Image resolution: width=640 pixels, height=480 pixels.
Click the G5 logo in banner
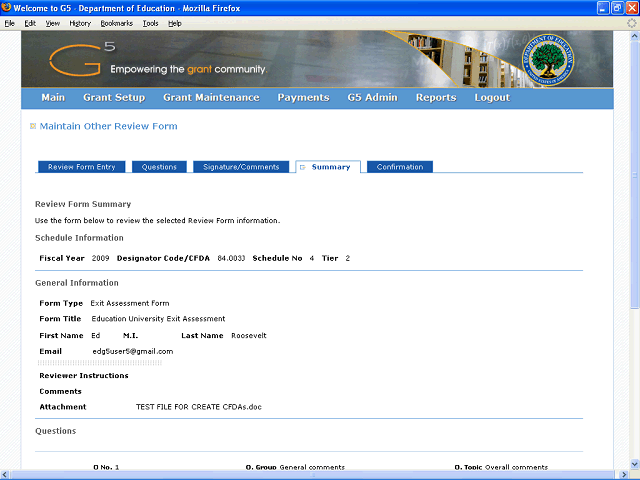(x=82, y=60)
